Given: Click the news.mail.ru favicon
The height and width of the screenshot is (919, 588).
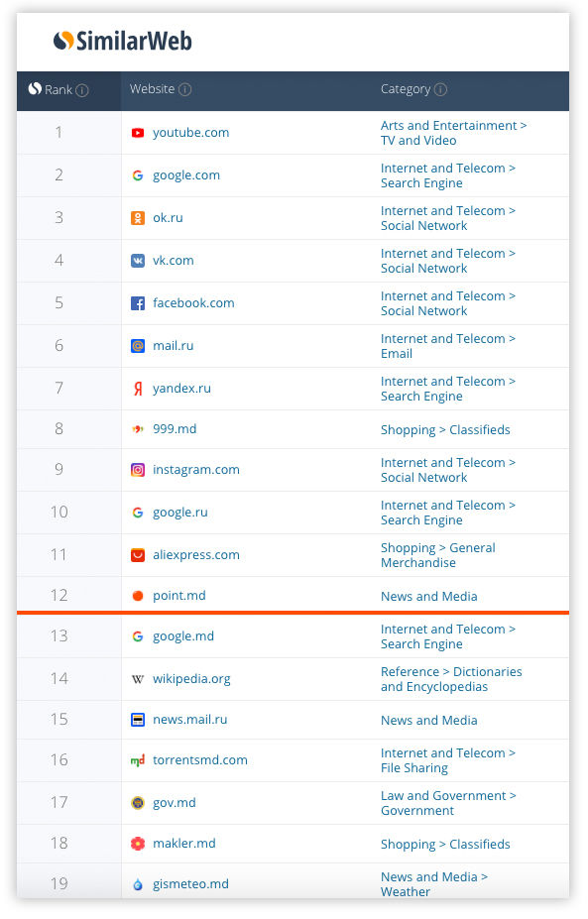Looking at the screenshot, I should point(138,720).
